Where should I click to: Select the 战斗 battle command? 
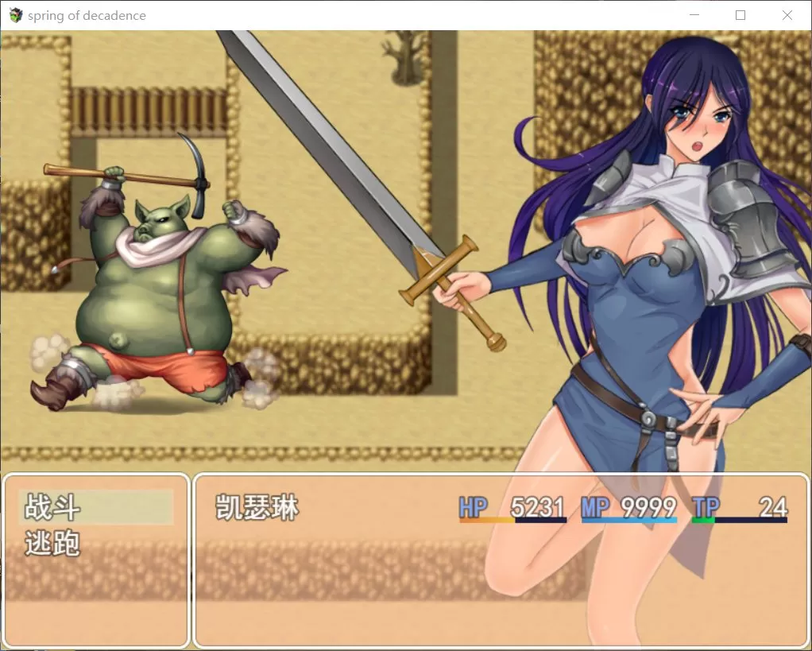coord(53,507)
